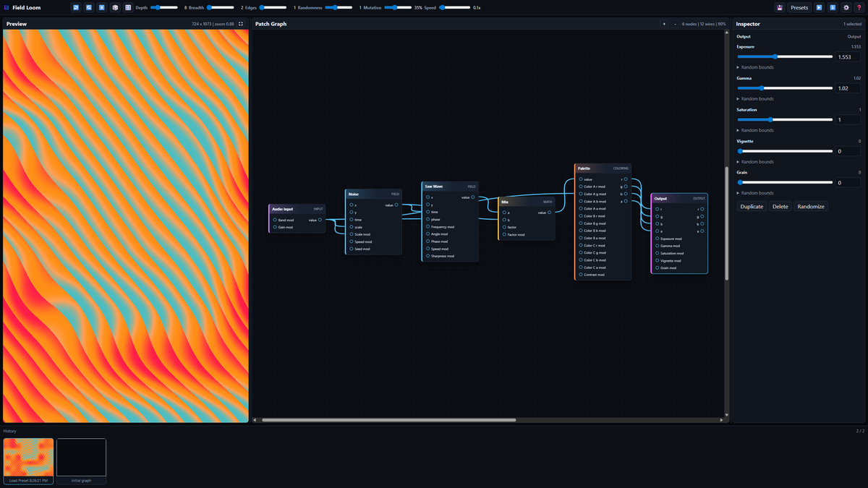Expand Random bounds under Grain
Viewport: 868px width, 488px height.
755,193
